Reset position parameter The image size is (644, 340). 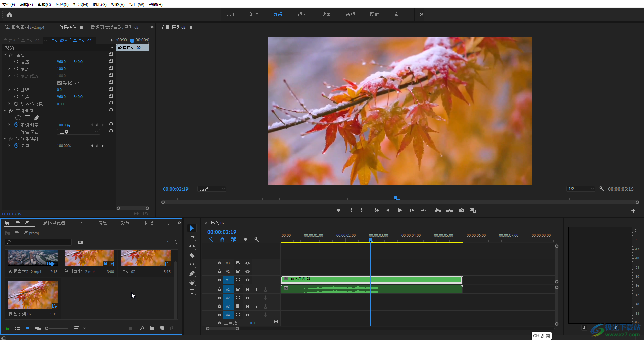tap(111, 61)
